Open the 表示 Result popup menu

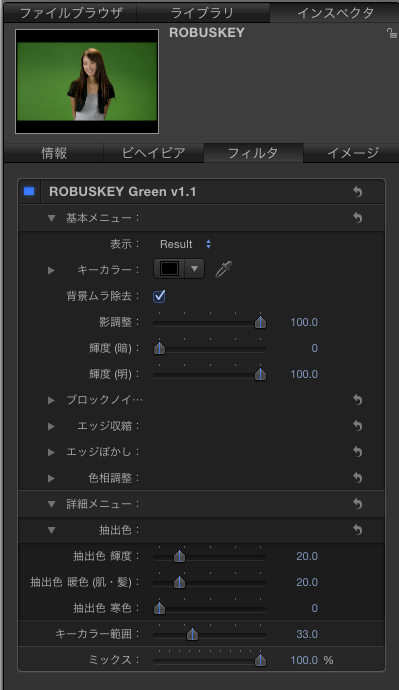click(185, 244)
